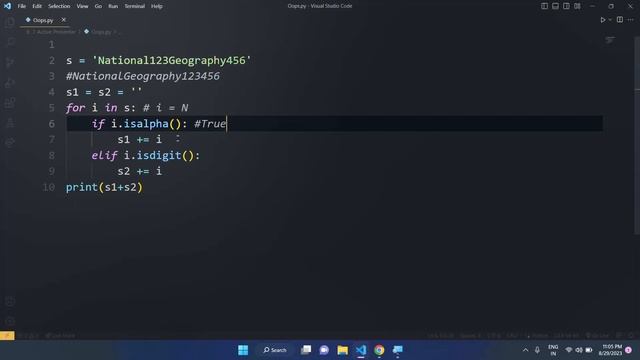Click remote window indicator in status bar

click(7, 336)
